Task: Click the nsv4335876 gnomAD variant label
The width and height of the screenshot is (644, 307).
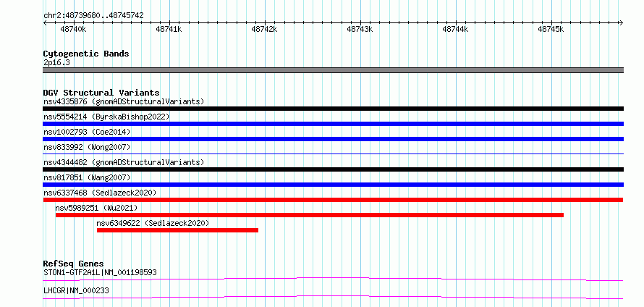Action: (124, 101)
